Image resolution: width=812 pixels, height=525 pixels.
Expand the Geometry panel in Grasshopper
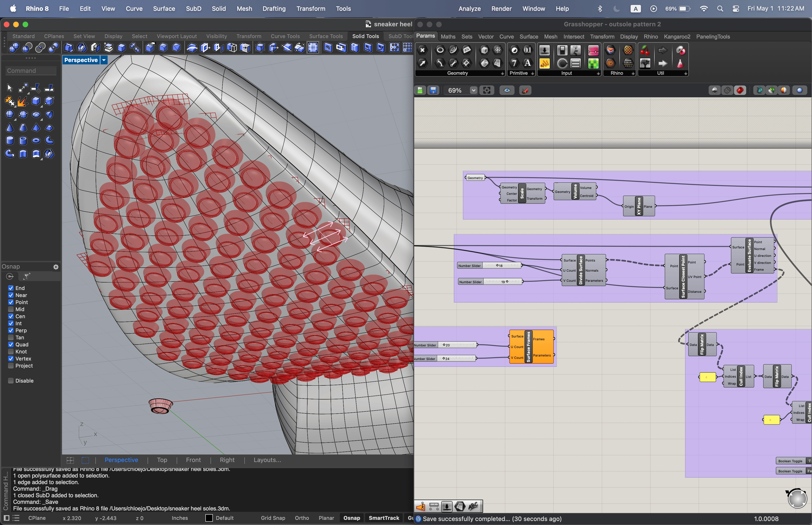502,73
